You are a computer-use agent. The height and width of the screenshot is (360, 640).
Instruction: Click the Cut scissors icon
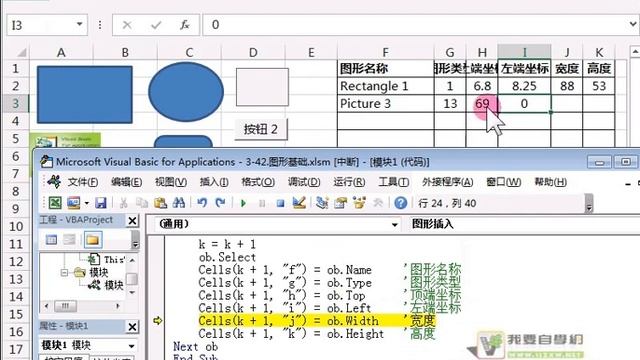(123, 202)
